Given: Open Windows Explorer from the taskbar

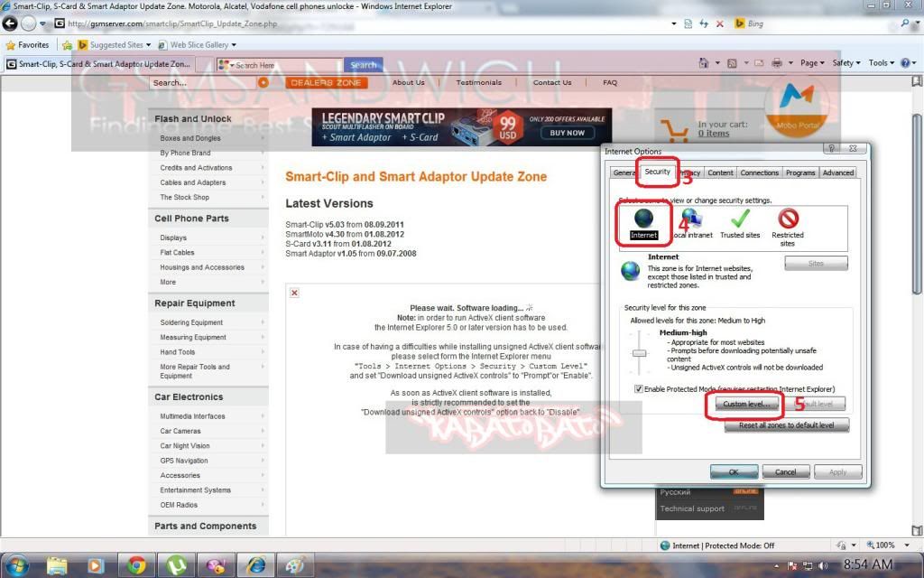Looking at the screenshot, I should click(57, 565).
